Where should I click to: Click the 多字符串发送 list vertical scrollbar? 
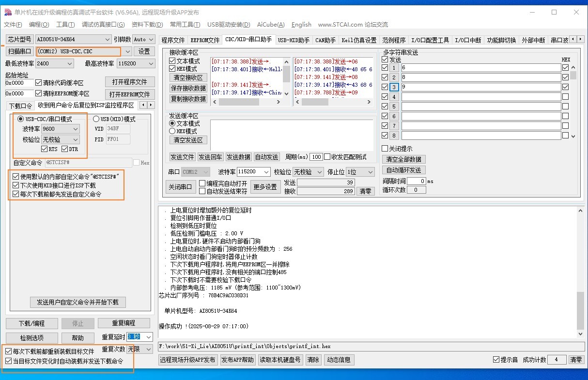(x=573, y=102)
